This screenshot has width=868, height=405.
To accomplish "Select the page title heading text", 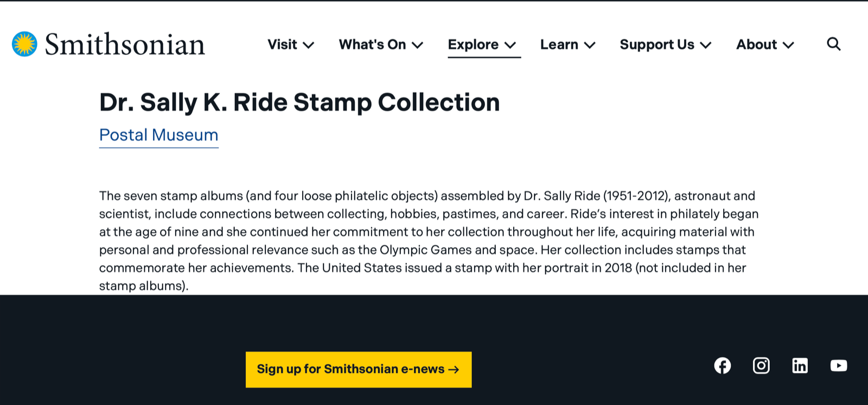I will 299,102.
